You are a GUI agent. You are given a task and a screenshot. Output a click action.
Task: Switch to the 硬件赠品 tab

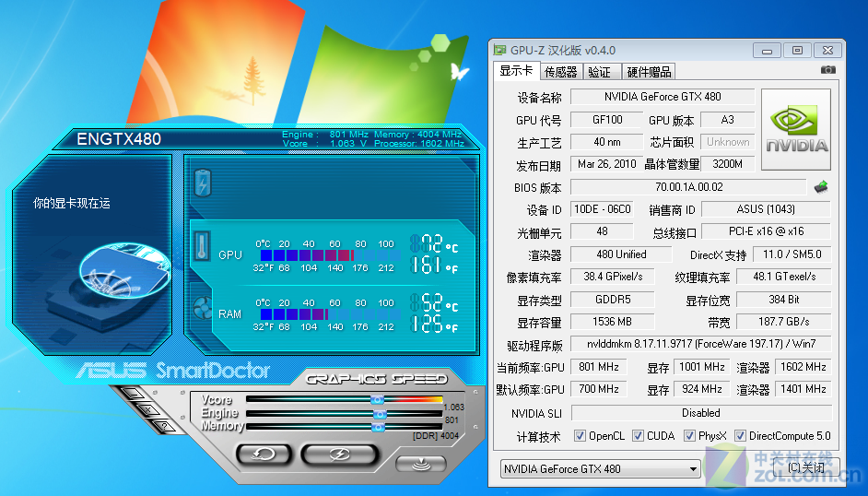point(649,72)
